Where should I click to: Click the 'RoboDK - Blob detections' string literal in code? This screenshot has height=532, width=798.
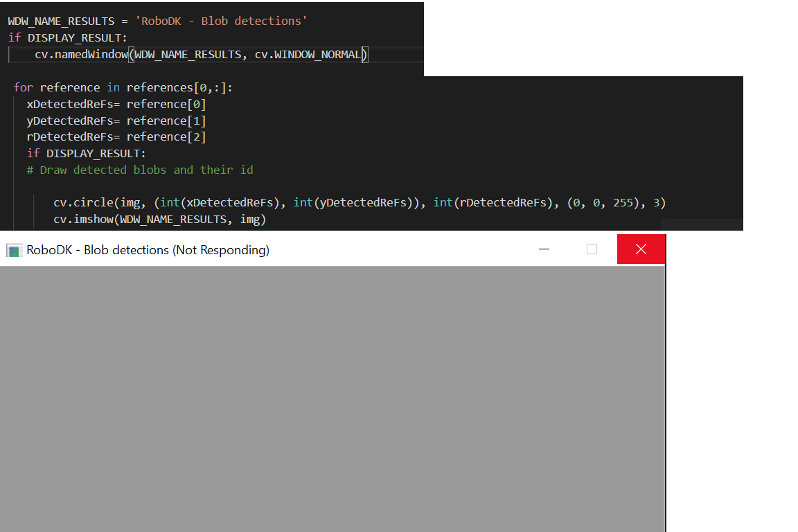click(x=221, y=21)
